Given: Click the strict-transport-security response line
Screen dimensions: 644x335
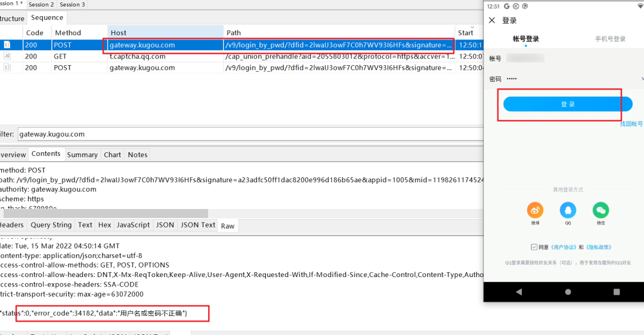Looking at the screenshot, I should (72, 294).
